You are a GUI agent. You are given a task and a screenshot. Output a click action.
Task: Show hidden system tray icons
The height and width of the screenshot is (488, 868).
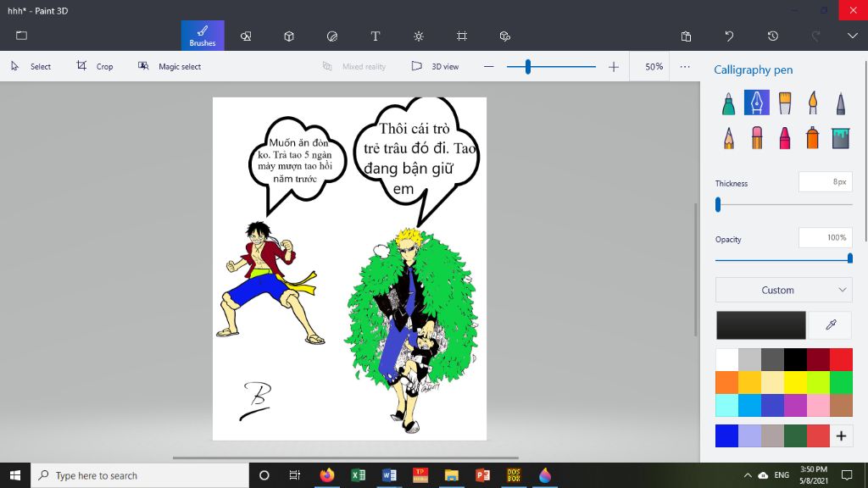[748, 475]
